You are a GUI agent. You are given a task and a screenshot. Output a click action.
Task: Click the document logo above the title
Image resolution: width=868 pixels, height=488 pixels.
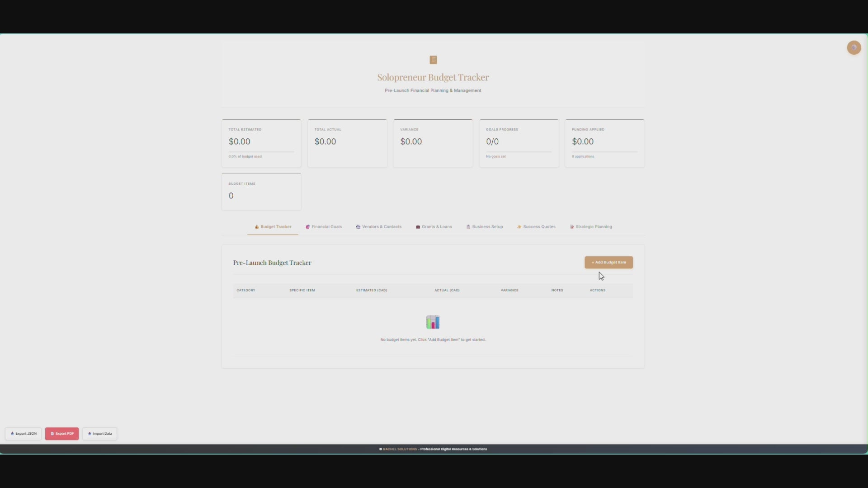coord(433,60)
